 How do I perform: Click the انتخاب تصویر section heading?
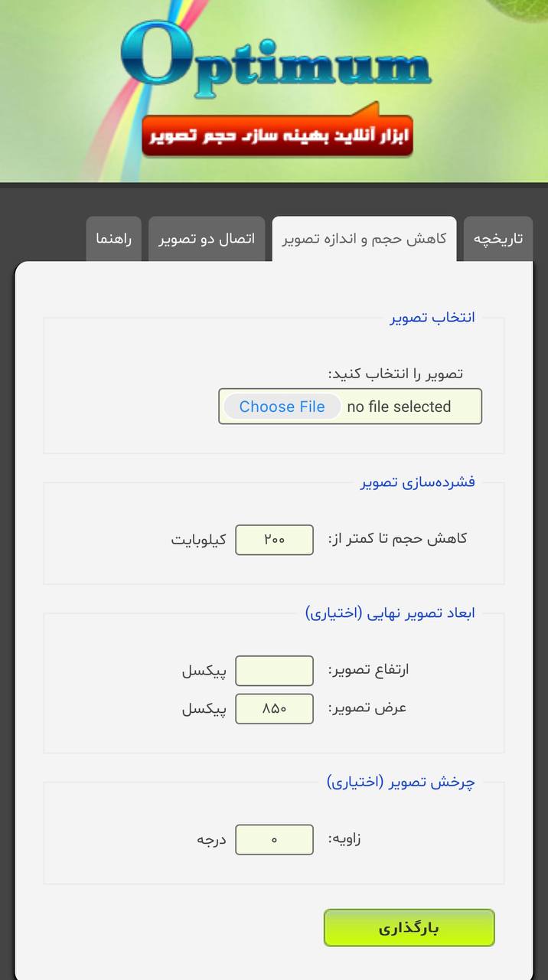[x=432, y=318]
